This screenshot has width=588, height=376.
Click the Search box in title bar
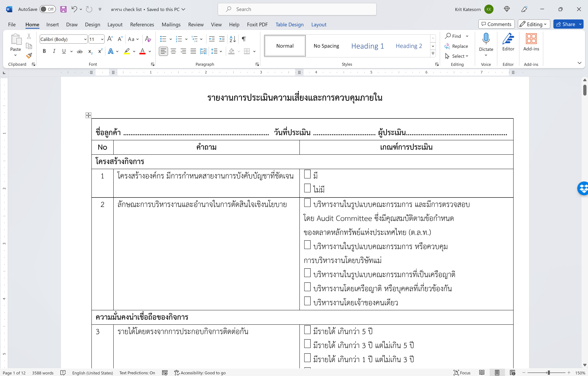coord(297,9)
